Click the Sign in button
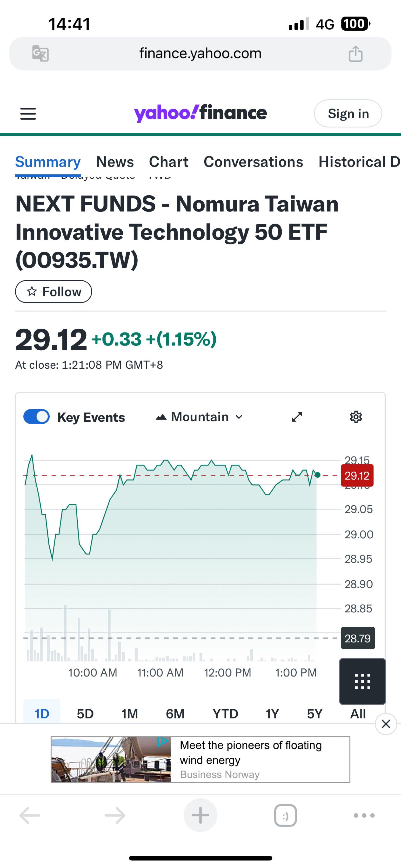The width and height of the screenshot is (401, 868). click(348, 114)
